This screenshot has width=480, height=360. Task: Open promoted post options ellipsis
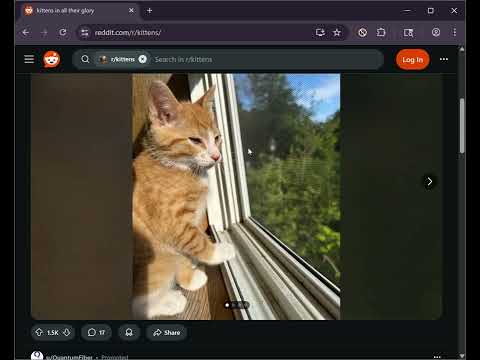[437, 357]
